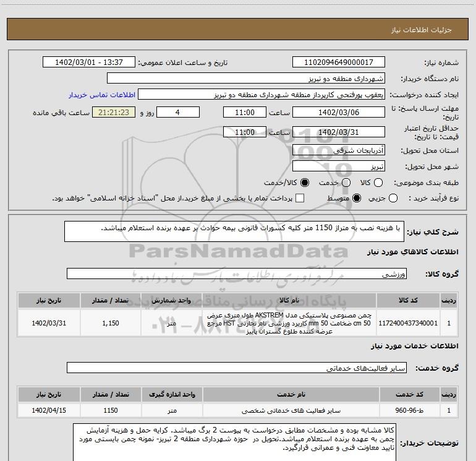The width and height of the screenshot is (476, 461).
Task: Click service need date 1402/04/15
Action: tap(49, 410)
